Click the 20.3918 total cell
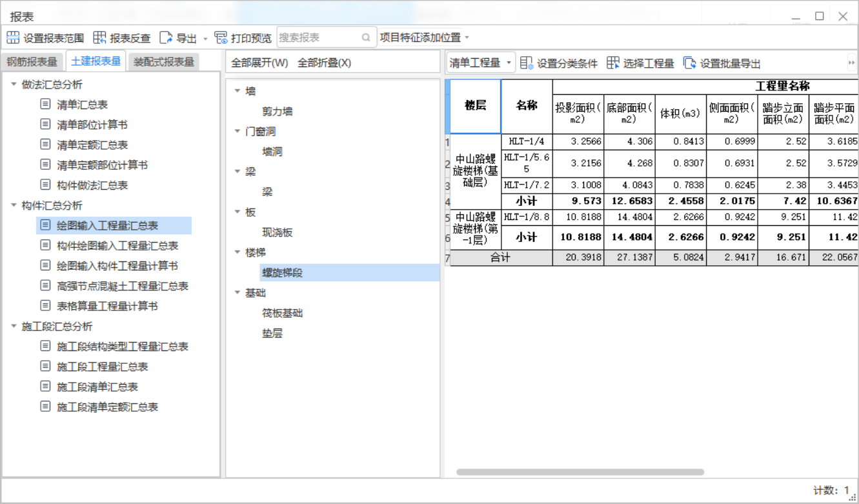Image resolution: width=859 pixels, height=504 pixels. point(578,257)
